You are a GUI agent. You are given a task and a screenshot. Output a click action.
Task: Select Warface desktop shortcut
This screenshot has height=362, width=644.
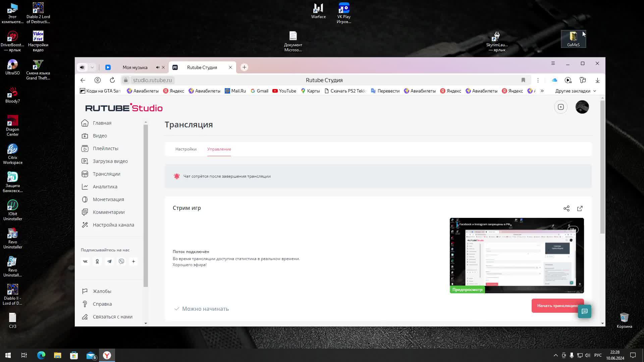(x=318, y=11)
